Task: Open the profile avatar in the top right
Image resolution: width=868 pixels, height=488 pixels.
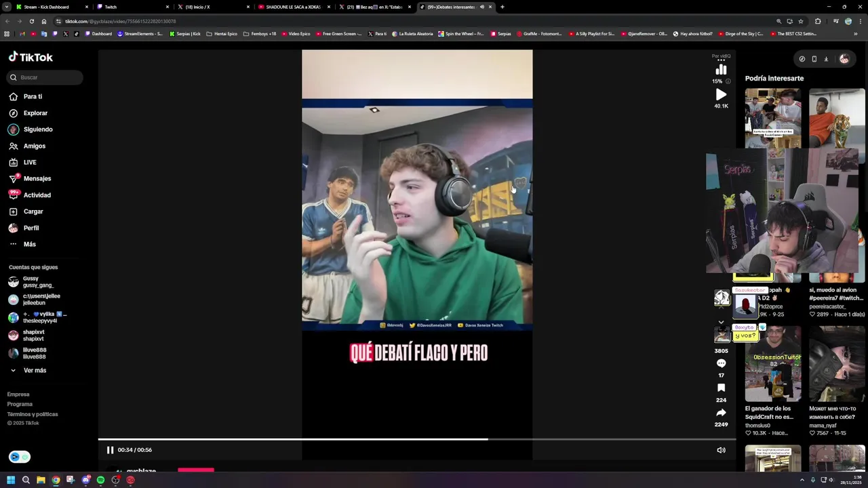Action: pos(844,59)
